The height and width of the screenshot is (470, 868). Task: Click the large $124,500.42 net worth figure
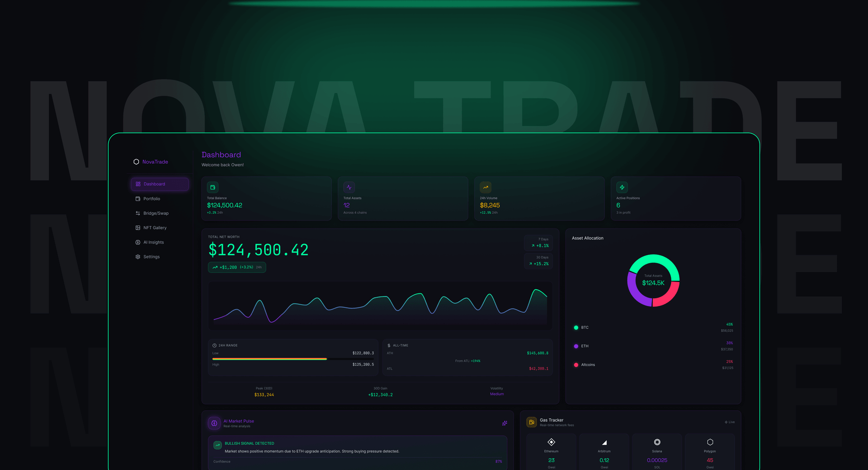[x=259, y=250]
